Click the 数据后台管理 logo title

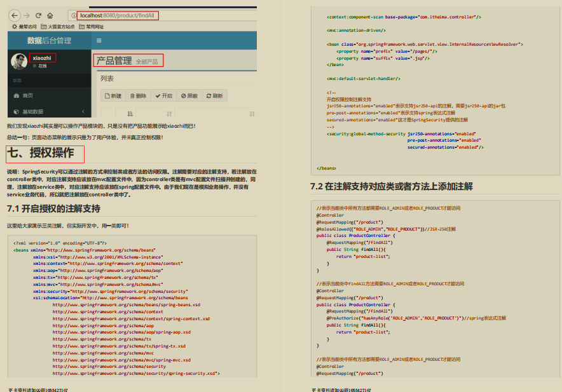tap(49, 41)
